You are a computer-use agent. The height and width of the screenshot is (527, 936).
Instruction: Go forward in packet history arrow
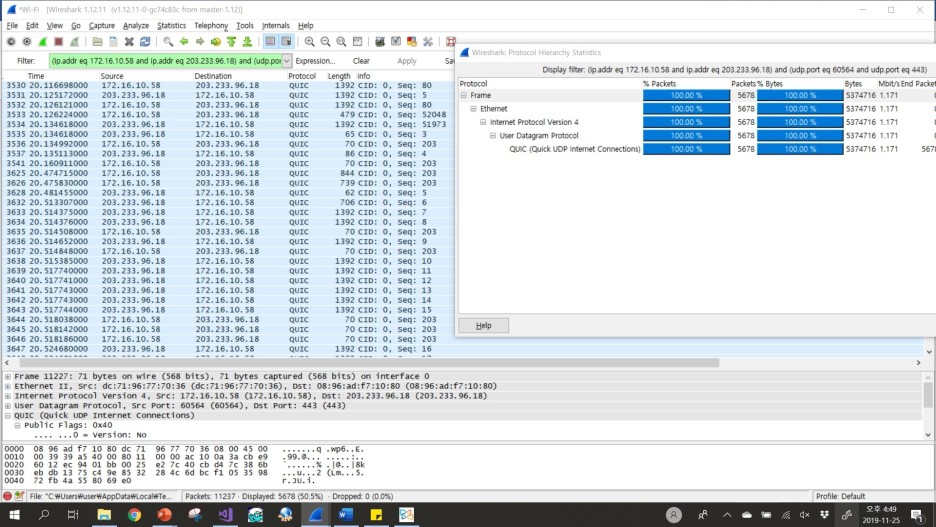point(200,41)
